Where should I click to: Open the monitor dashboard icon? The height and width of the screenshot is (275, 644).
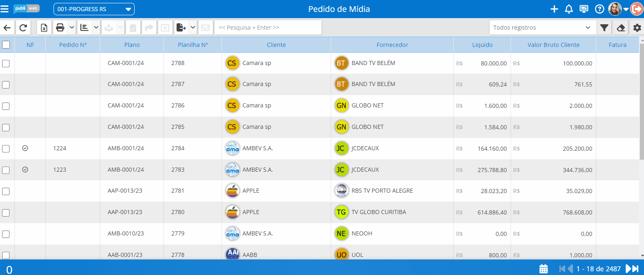click(x=584, y=9)
